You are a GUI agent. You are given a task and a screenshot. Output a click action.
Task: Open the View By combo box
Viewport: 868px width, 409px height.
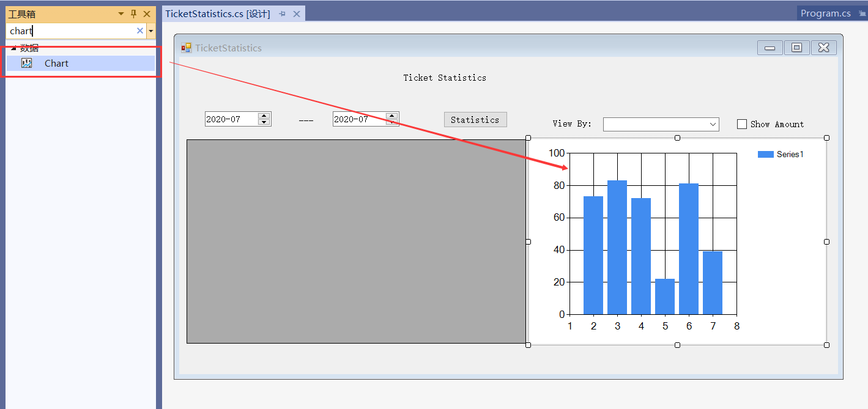click(713, 123)
